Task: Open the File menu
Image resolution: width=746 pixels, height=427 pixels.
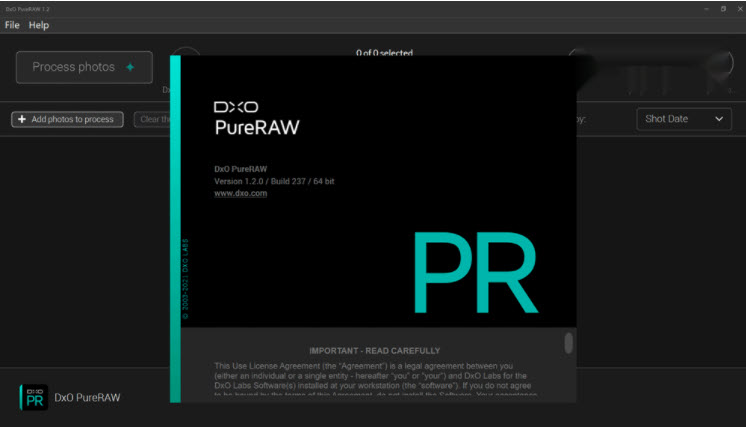Action: 12,25
